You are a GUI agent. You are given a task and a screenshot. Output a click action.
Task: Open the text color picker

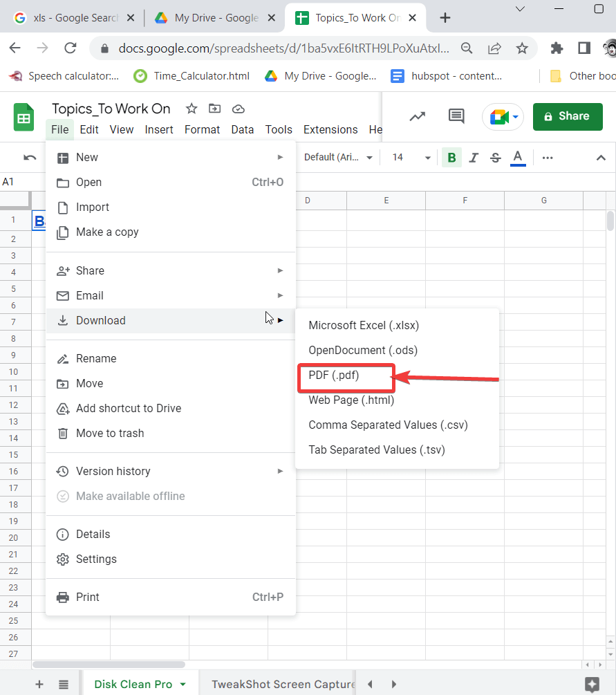[518, 158]
